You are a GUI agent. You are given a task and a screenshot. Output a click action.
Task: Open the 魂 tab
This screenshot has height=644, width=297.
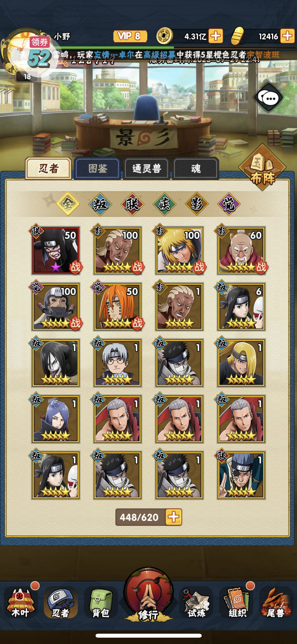(196, 168)
